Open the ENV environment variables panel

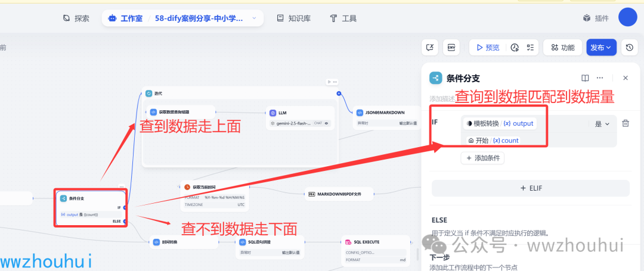click(451, 48)
